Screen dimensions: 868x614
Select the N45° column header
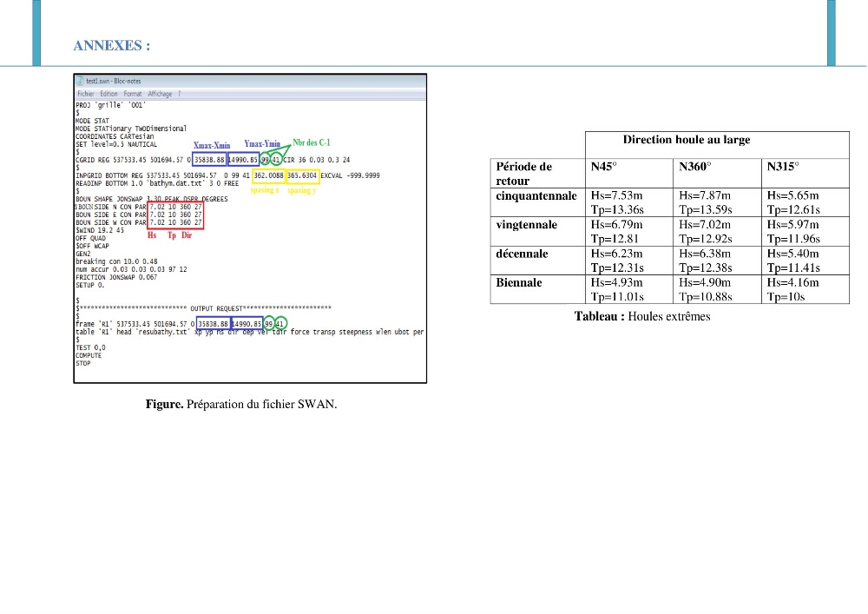point(629,174)
